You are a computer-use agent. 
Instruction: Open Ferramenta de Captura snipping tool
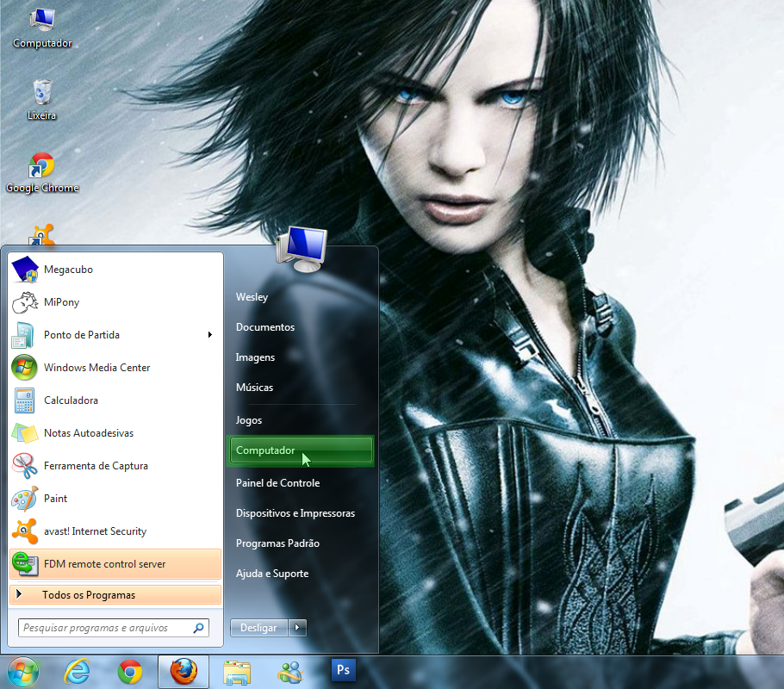[x=95, y=466]
